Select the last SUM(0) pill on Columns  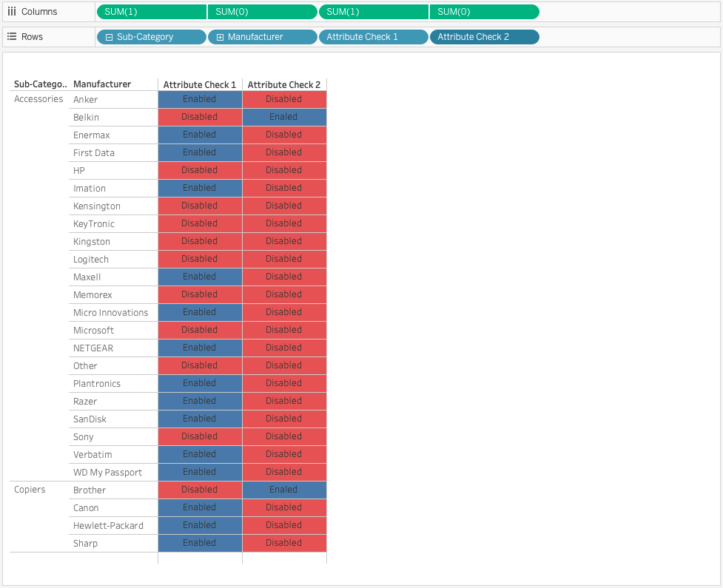pos(484,12)
